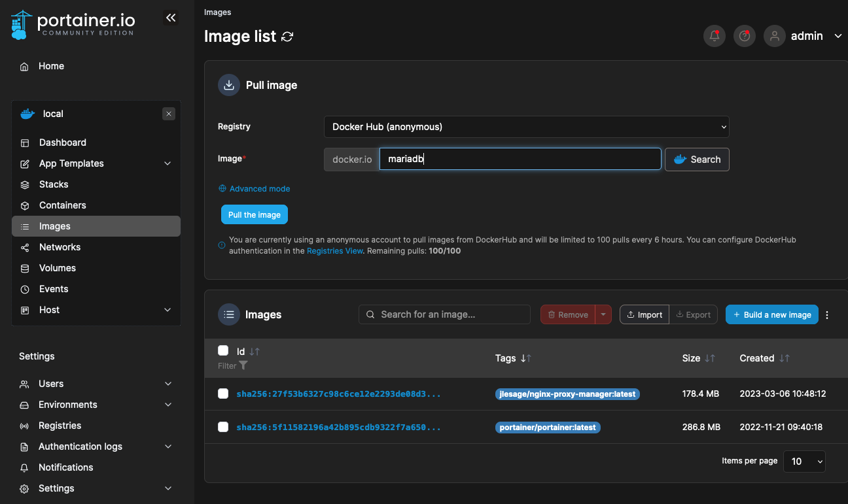This screenshot has height=504, width=848.
Task: Click Pull the image button
Action: tap(255, 214)
